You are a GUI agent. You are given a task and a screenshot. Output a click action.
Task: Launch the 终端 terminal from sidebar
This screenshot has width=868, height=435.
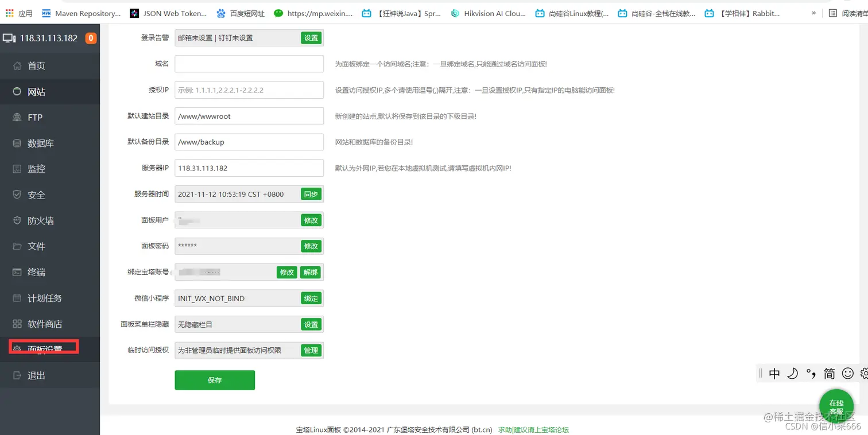[36, 272]
